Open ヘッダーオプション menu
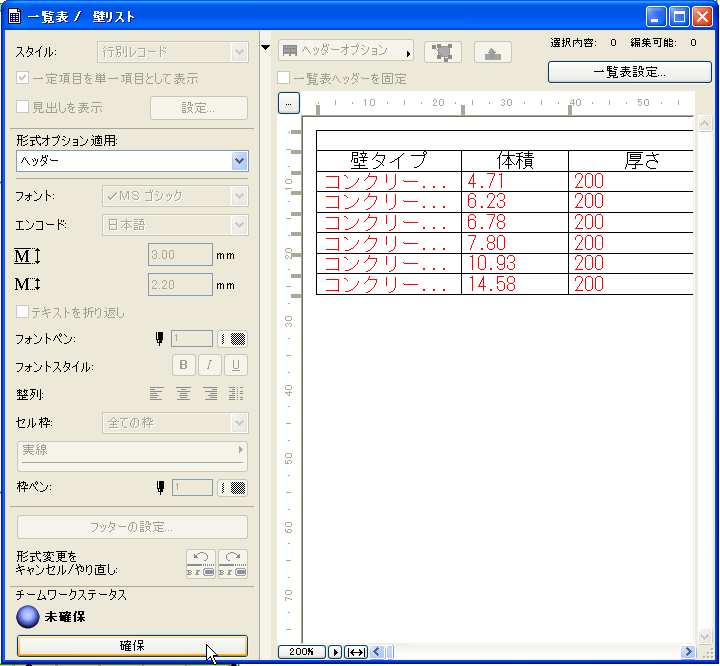Viewport: 720px width, 666px height. point(346,51)
